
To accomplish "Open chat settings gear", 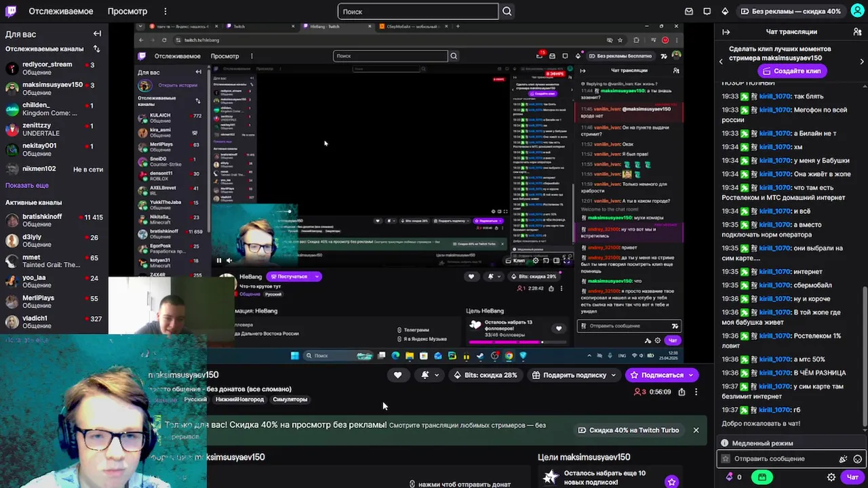I will [x=831, y=477].
